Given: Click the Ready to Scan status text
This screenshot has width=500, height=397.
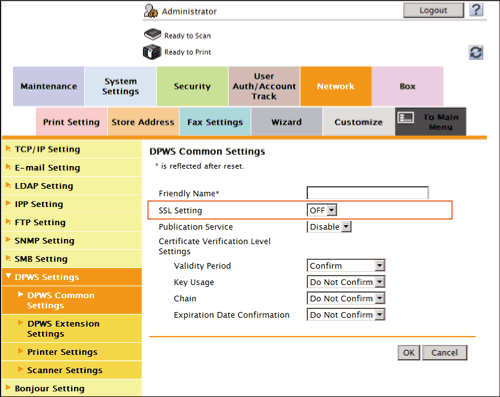Looking at the screenshot, I should [x=188, y=36].
